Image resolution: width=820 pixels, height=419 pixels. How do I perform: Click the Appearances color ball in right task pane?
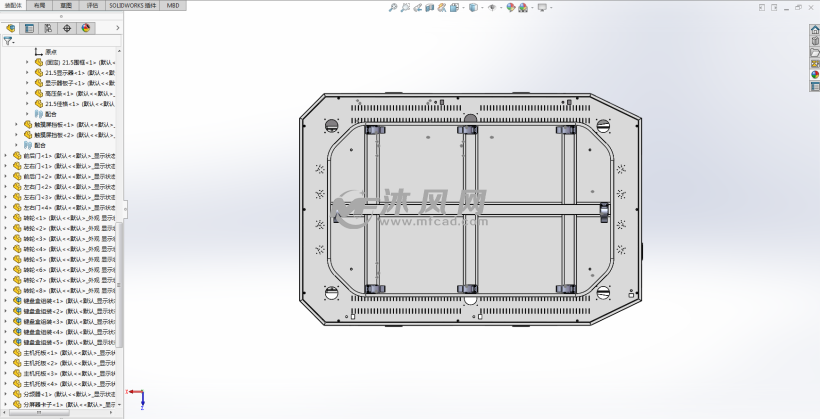pyautogui.click(x=815, y=74)
